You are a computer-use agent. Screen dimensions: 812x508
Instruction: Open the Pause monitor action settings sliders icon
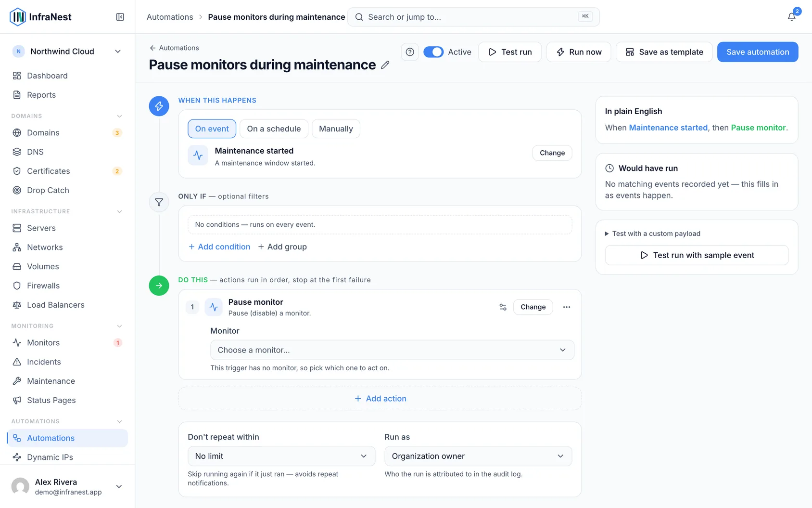point(503,307)
